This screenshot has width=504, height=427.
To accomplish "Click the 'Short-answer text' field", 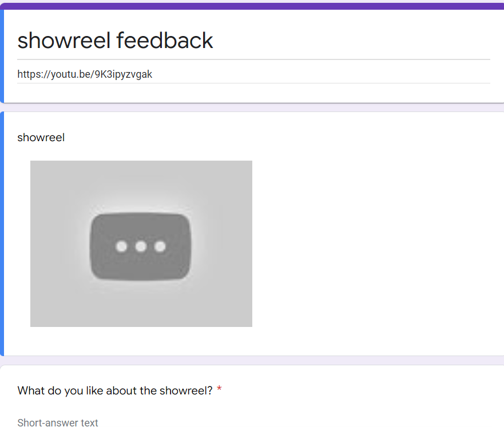I will pos(58,422).
